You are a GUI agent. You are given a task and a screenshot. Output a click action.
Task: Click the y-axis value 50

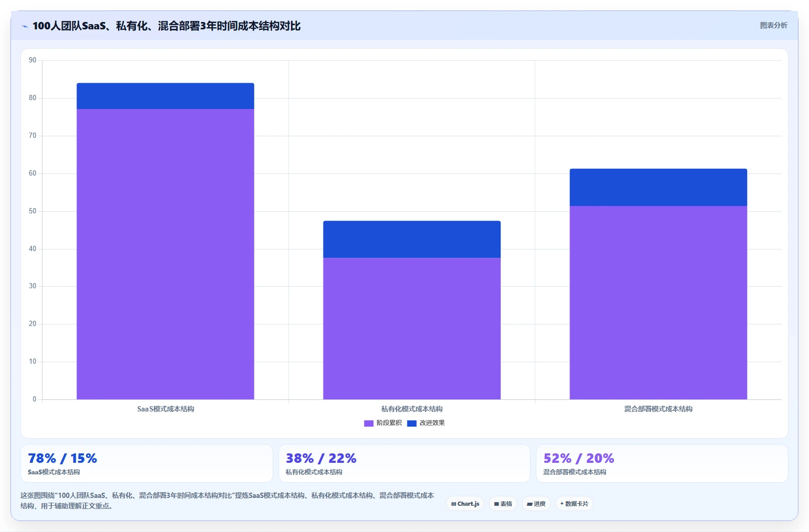[x=33, y=211]
